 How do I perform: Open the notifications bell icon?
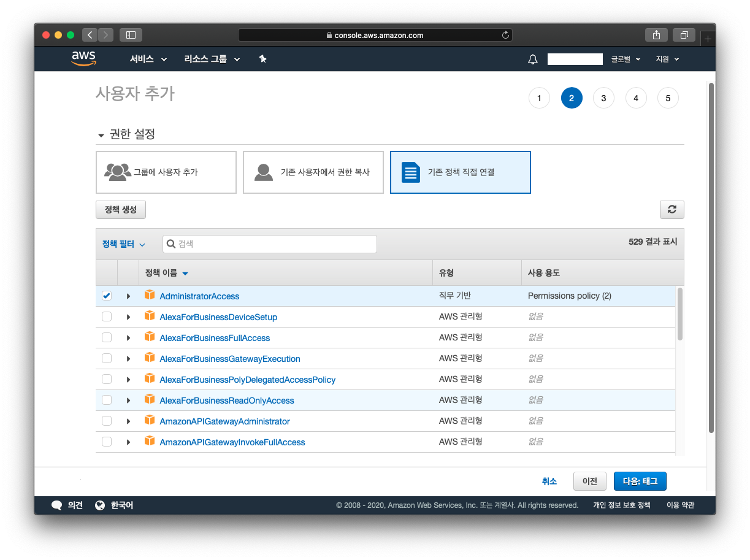click(532, 59)
